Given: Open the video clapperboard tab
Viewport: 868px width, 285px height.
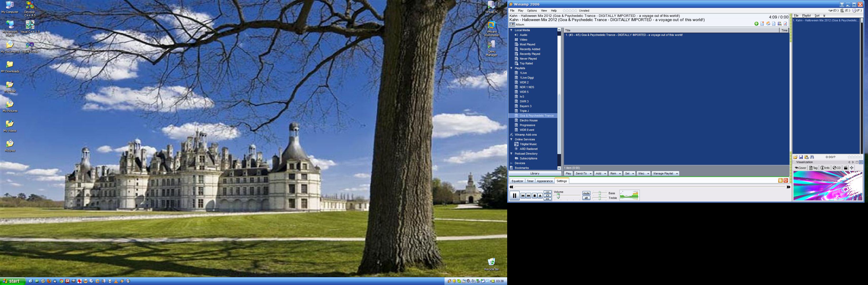Looking at the screenshot, I should click(x=846, y=168).
